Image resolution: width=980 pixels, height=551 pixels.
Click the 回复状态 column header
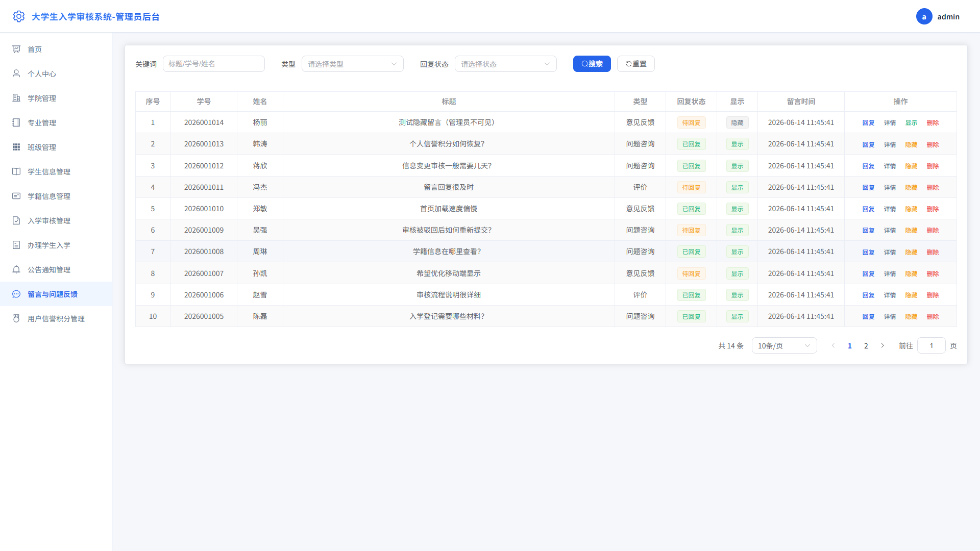tap(691, 102)
